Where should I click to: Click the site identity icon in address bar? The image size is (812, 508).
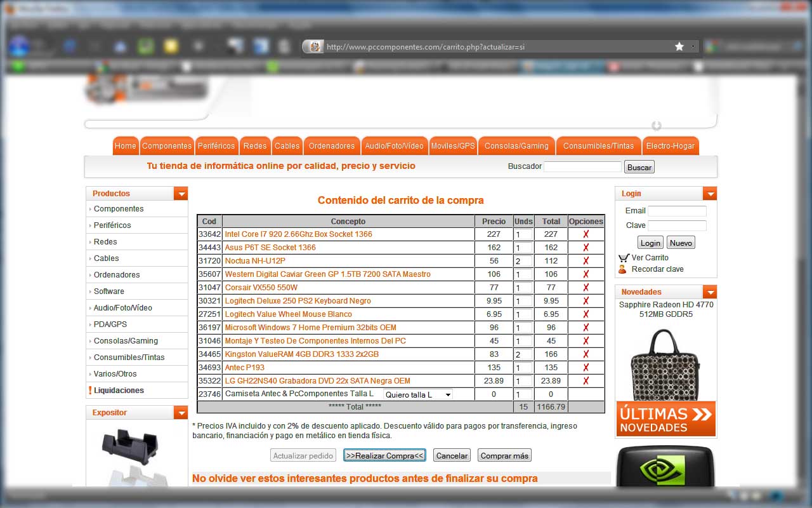pos(314,46)
